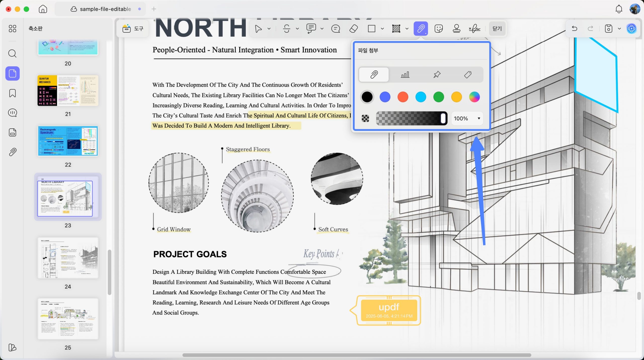The height and width of the screenshot is (360, 644).
Task: Select the signature tool
Action: tap(474, 29)
